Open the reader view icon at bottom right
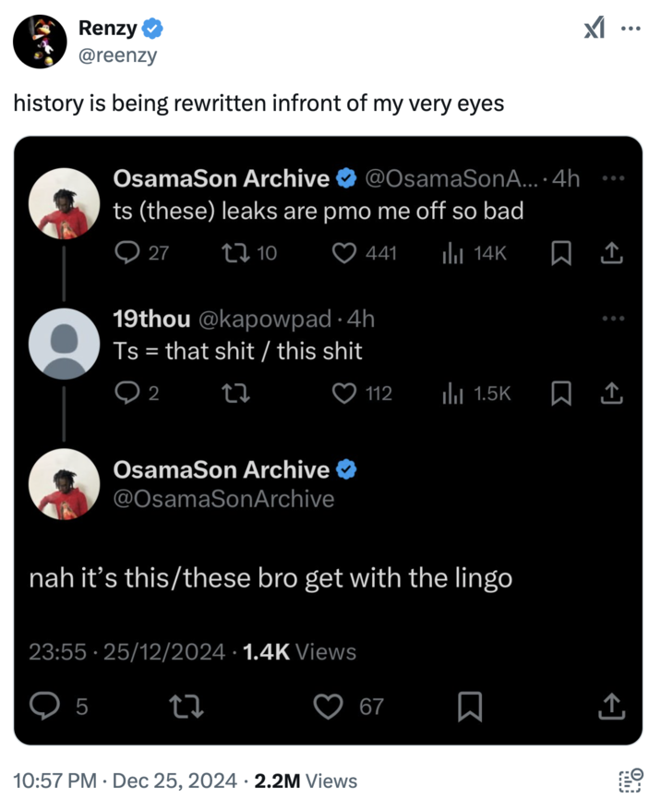 [630, 781]
